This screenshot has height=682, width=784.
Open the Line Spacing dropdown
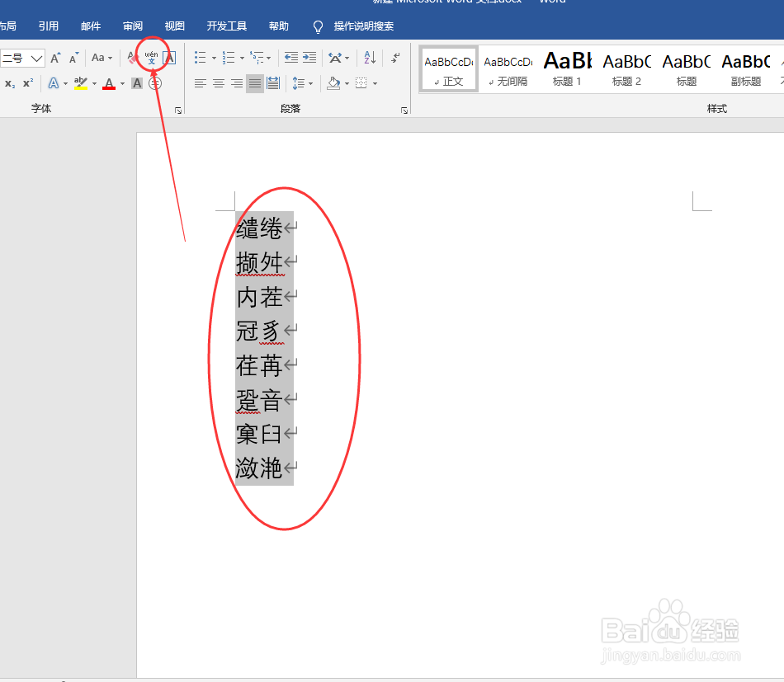[x=302, y=82]
